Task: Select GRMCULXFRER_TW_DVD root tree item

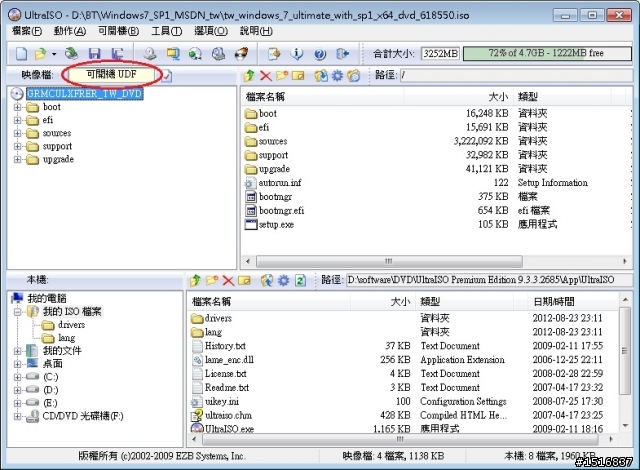Action: 84,94
